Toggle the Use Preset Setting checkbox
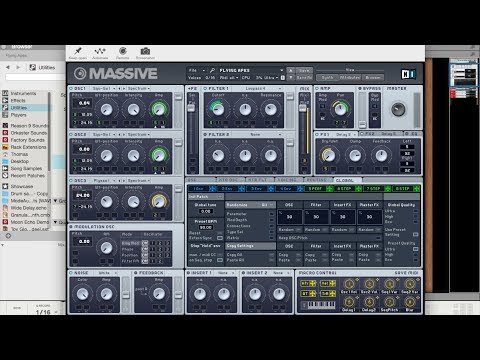This screenshot has height=360, width=480. point(416,234)
